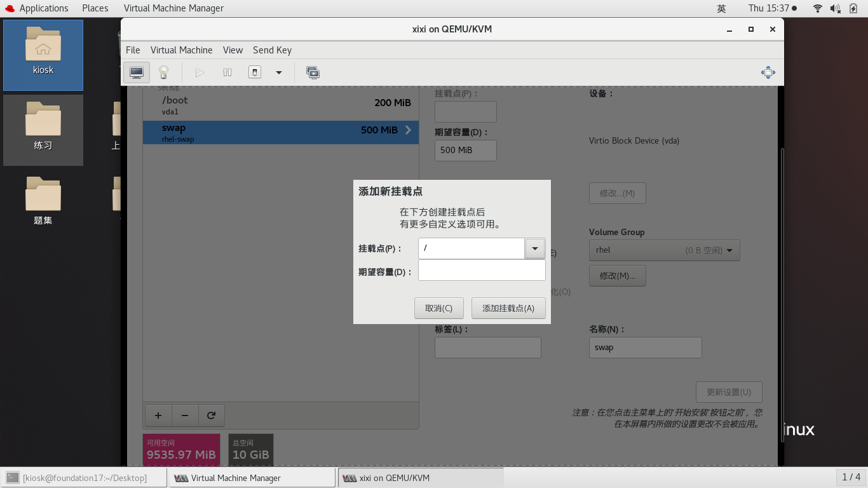
Task: Add a new partition with plus icon
Action: tap(158, 415)
